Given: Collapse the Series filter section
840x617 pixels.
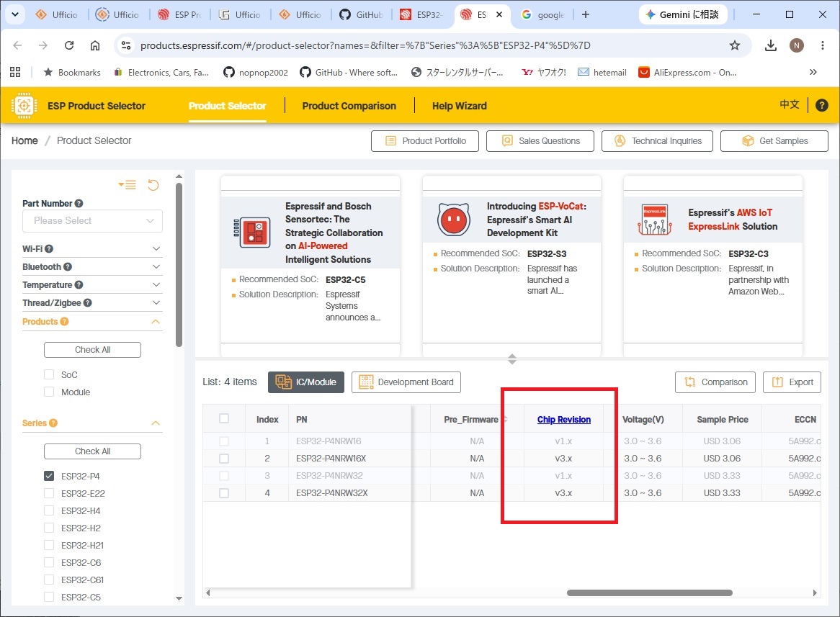Looking at the screenshot, I should coord(156,423).
